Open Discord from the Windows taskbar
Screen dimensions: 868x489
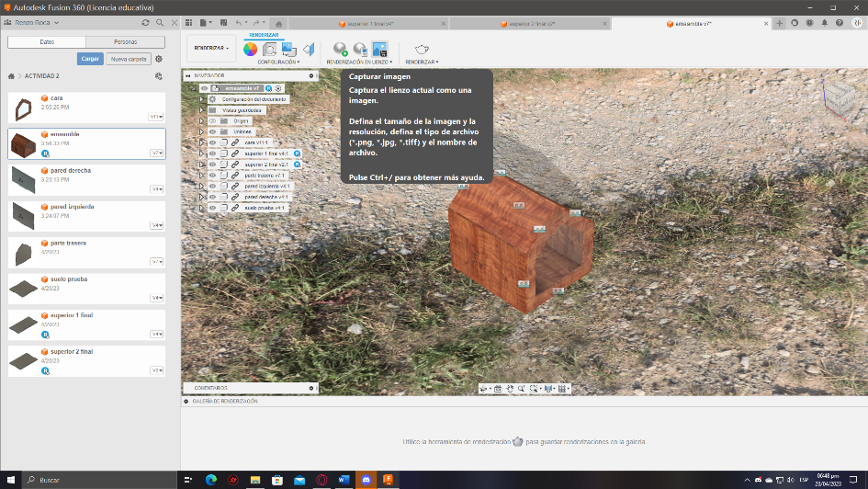(x=366, y=480)
